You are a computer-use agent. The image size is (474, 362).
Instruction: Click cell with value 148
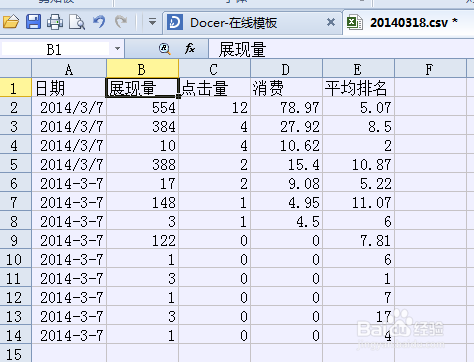point(142,202)
